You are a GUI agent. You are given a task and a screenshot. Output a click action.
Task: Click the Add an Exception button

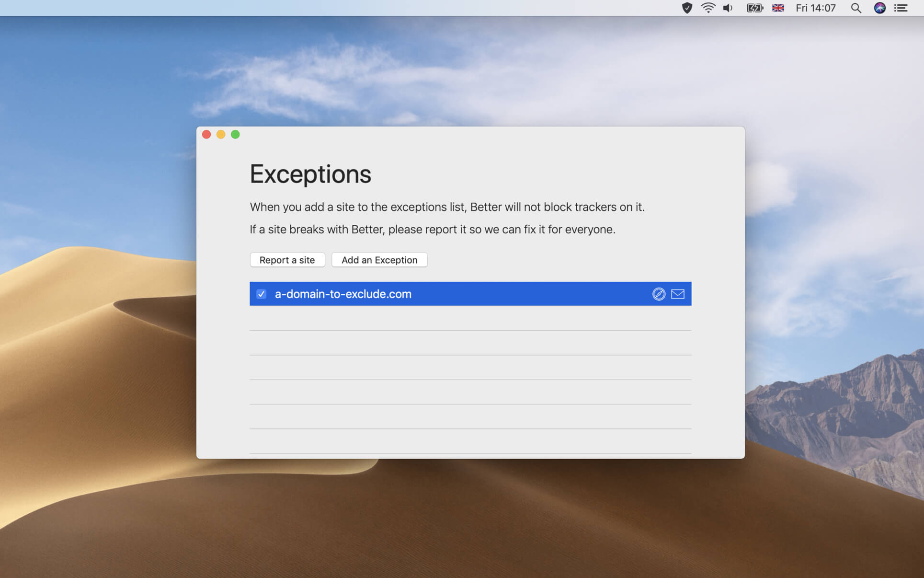point(379,260)
